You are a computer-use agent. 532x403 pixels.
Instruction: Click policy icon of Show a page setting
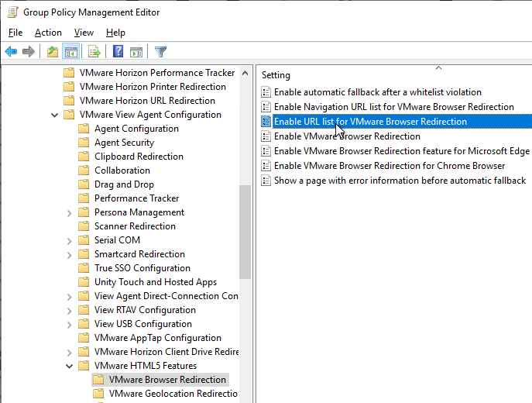coord(266,181)
